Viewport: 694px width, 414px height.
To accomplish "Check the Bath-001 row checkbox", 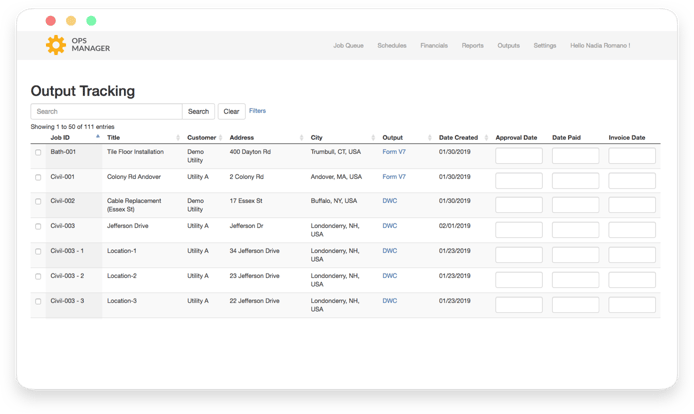I will point(38,152).
